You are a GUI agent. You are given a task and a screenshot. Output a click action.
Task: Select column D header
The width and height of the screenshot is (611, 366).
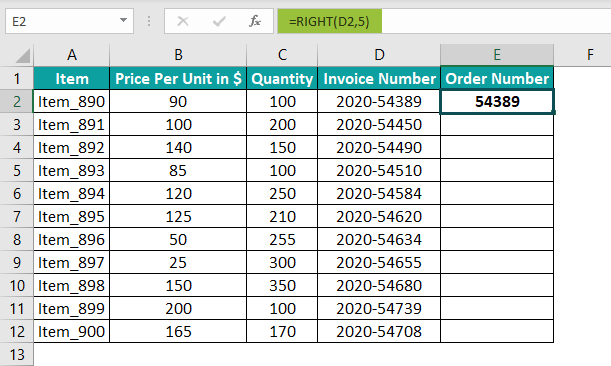point(379,55)
